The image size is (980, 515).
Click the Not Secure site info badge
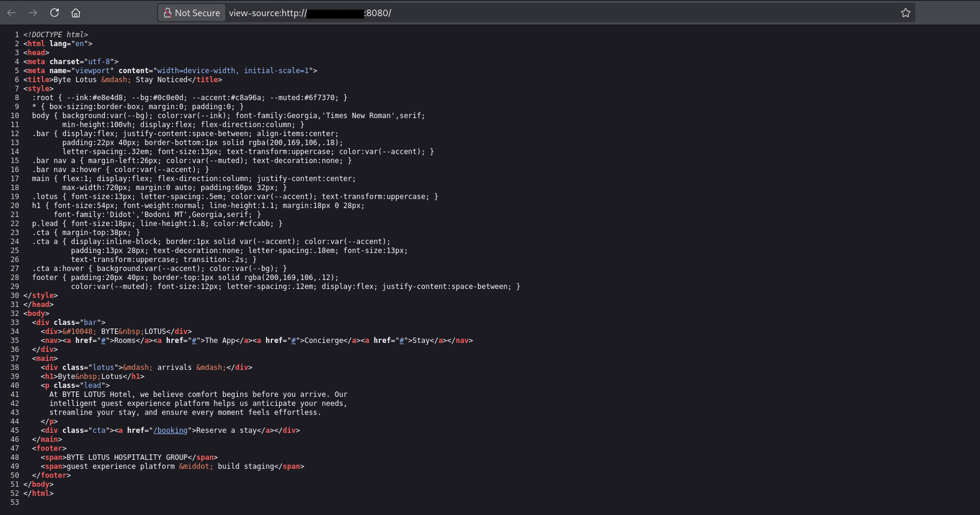[192, 13]
